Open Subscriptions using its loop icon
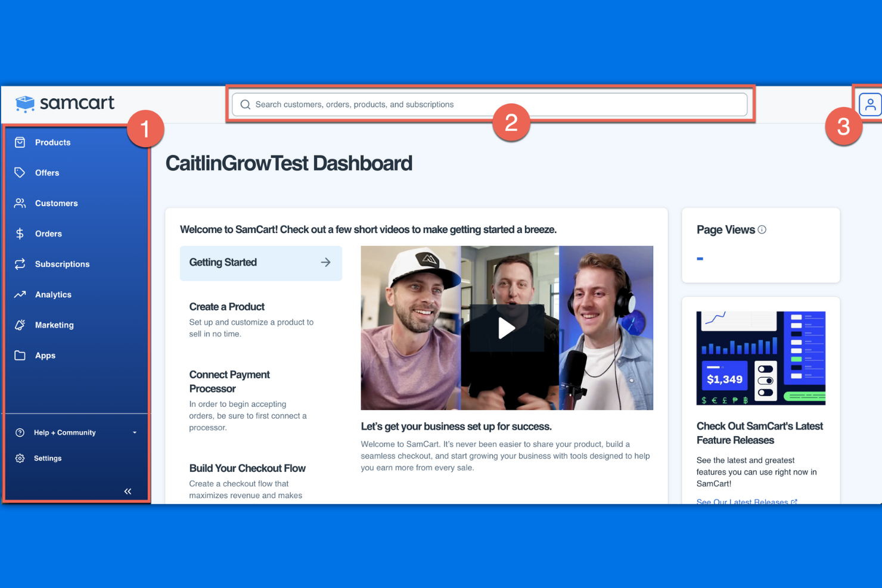 (x=20, y=264)
